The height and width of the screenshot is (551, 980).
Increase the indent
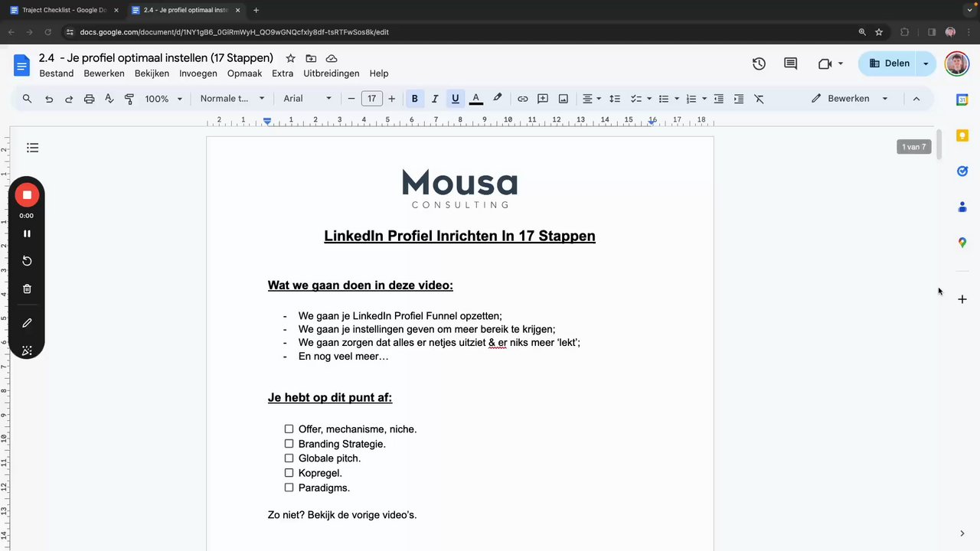[739, 99]
